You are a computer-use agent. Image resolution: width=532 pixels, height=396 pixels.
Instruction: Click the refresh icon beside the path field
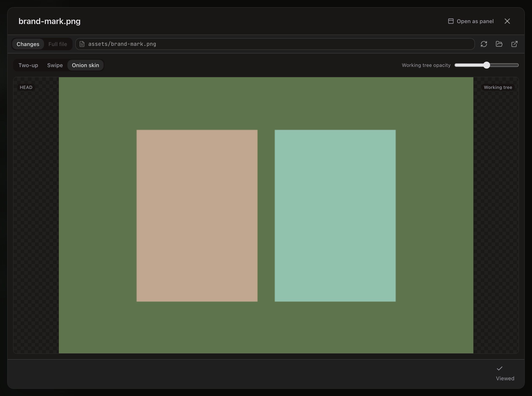pos(484,44)
